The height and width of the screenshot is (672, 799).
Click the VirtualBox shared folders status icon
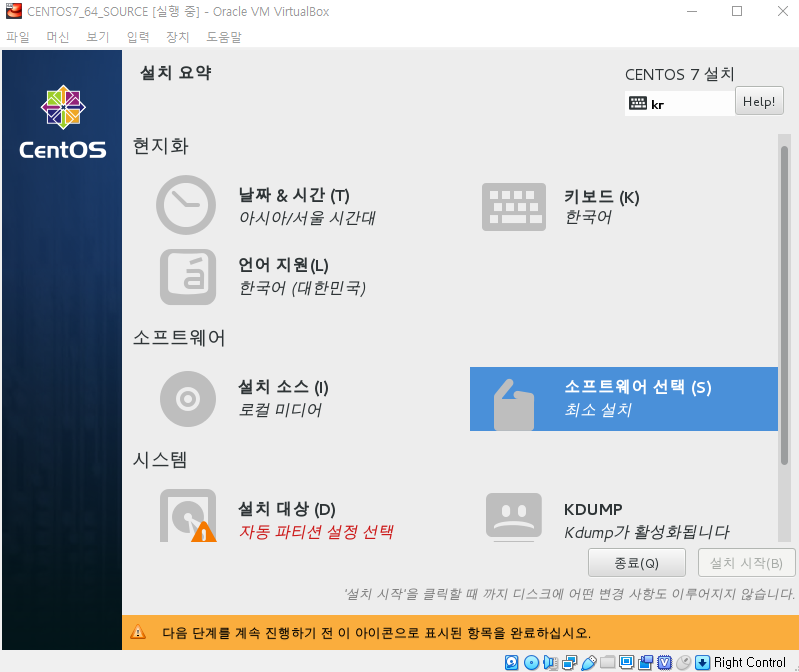coord(607,662)
